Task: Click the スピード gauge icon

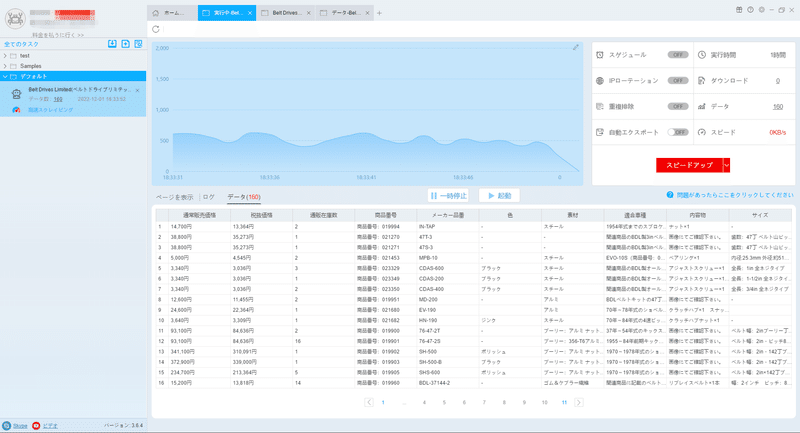Action: click(x=702, y=132)
